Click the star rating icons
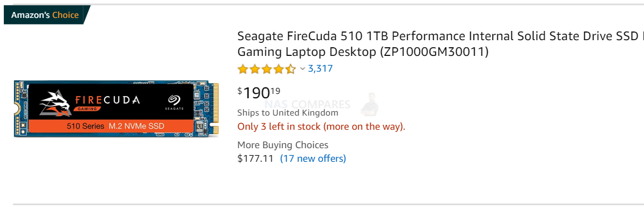The image size is (644, 209). [266, 69]
